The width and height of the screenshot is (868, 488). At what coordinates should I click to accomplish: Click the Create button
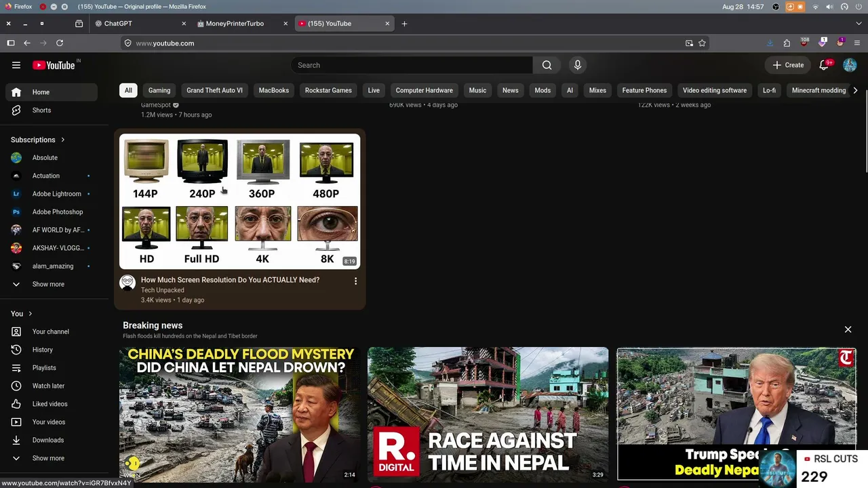click(x=789, y=65)
